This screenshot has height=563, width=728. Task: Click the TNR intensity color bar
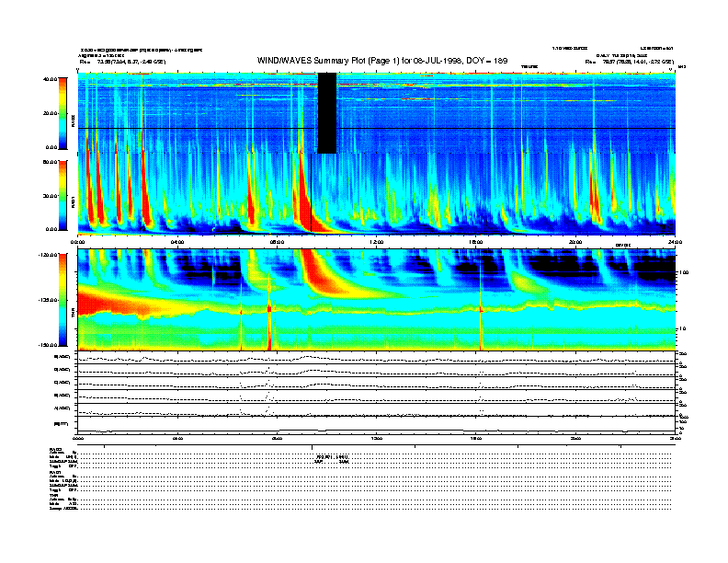coord(63,300)
